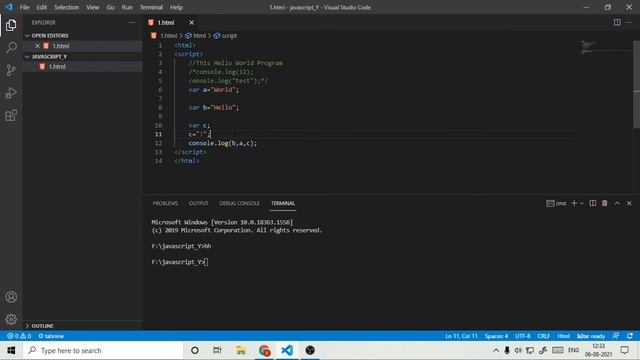Click the editor minimap
Image resolution: width=640 pixels, height=360 pixels.
605,47
